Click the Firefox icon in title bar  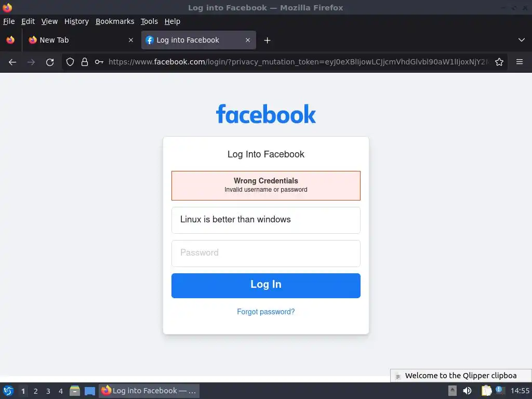tap(7, 7)
